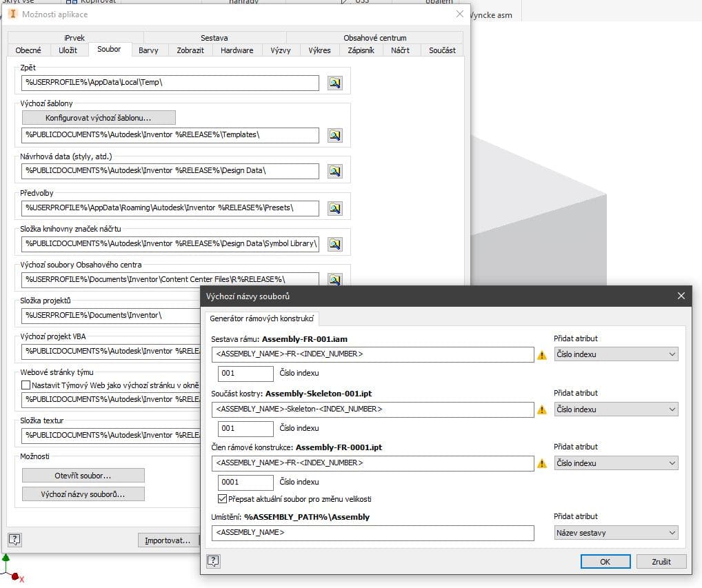This screenshot has height=588, width=702.
Task: Click Sestava rámu name pattern field
Action: [373, 354]
